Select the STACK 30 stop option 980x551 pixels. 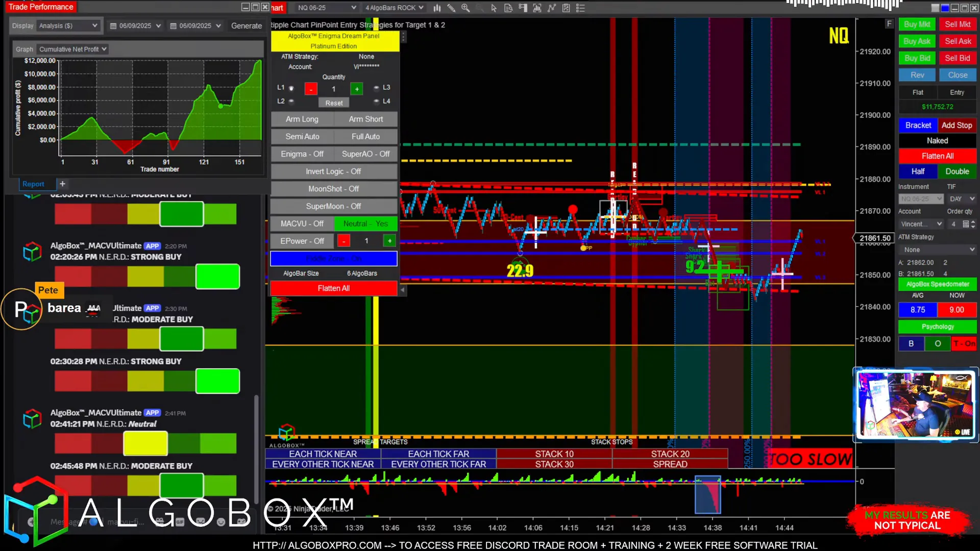554,464
